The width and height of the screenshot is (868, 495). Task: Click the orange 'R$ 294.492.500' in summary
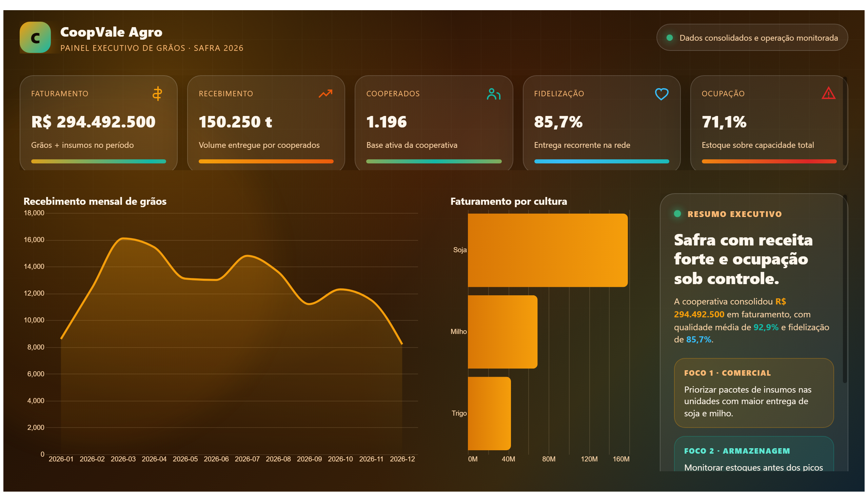(730, 308)
